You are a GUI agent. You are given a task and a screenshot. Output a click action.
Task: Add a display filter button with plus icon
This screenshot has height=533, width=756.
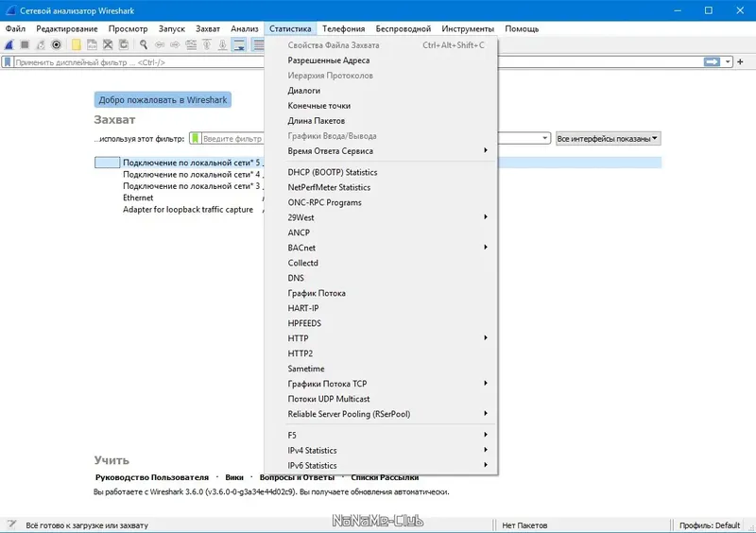tap(740, 61)
